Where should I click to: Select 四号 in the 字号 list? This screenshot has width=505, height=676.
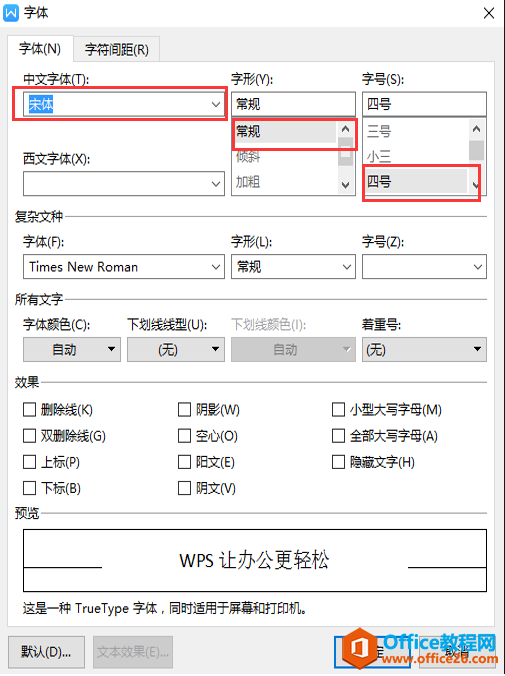pyautogui.click(x=416, y=182)
